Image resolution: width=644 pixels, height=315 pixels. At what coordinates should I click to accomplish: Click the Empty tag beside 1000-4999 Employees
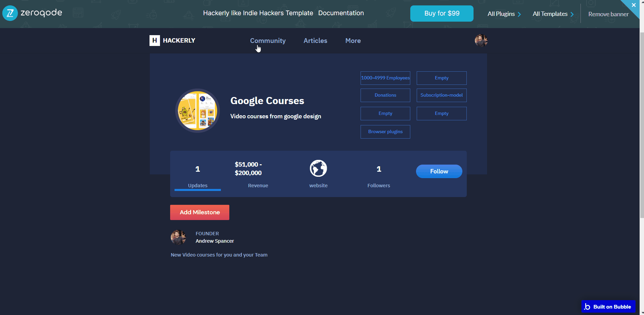click(441, 78)
